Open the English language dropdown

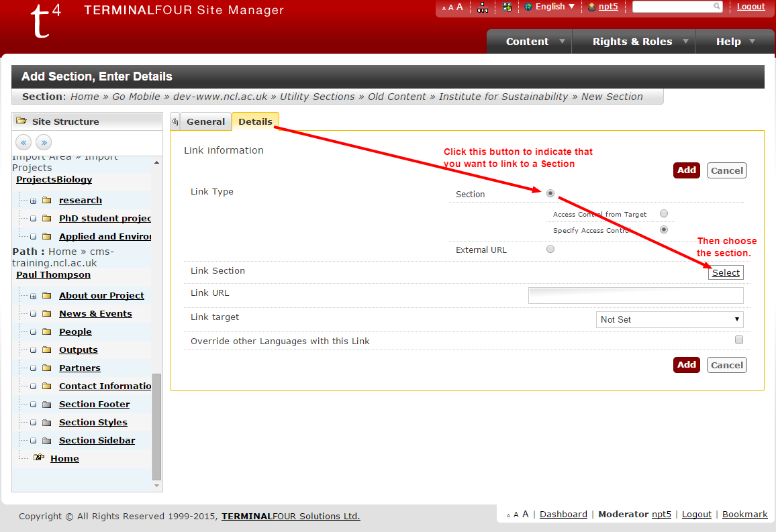coord(550,7)
